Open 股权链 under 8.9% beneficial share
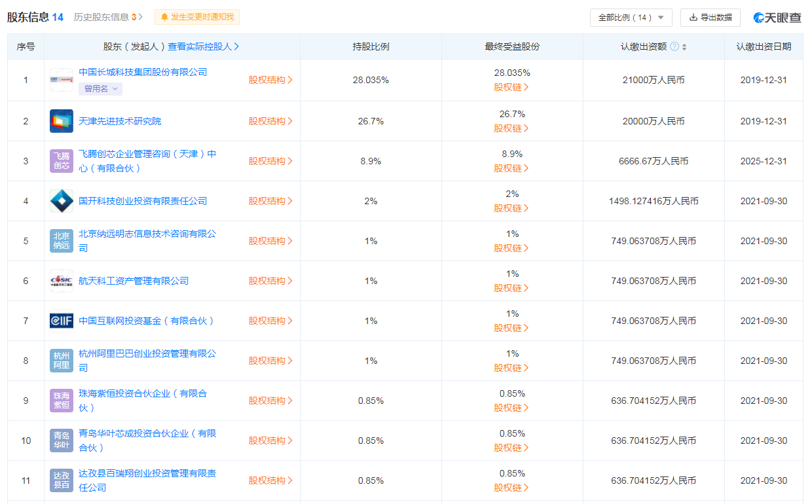This screenshot has height=504, width=812. [511, 168]
